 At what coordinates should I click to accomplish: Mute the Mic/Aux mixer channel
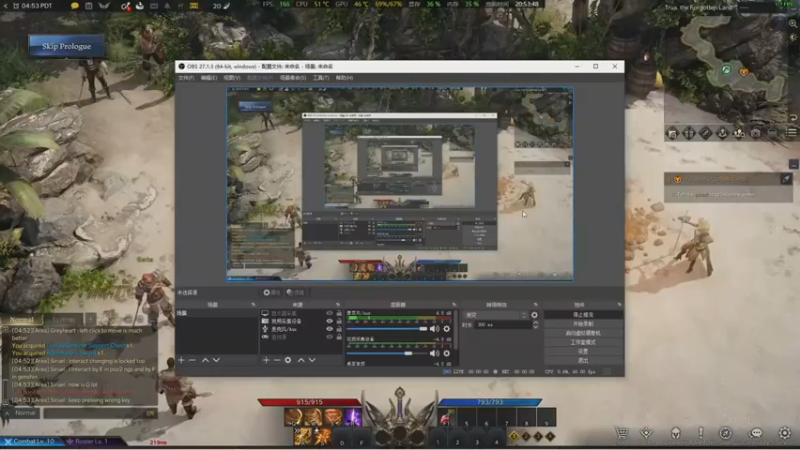434,329
